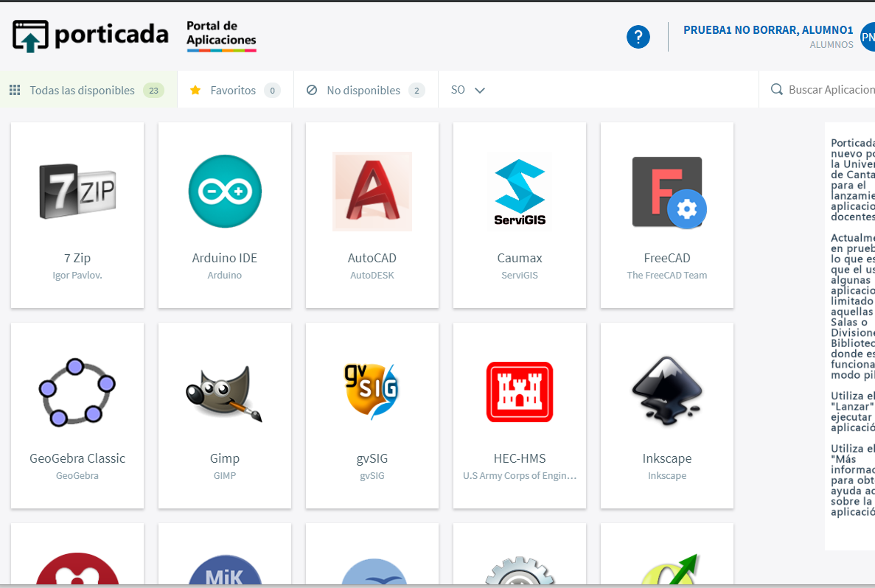Click The FreeCAD Team vendor text
The image size is (875, 588).
tap(667, 275)
